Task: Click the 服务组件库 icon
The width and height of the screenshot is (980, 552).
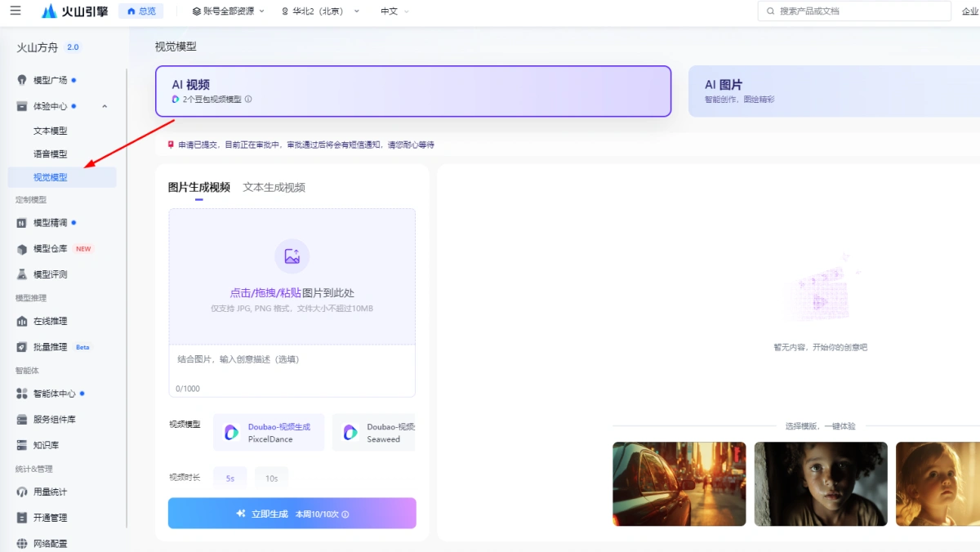Action: tap(22, 420)
